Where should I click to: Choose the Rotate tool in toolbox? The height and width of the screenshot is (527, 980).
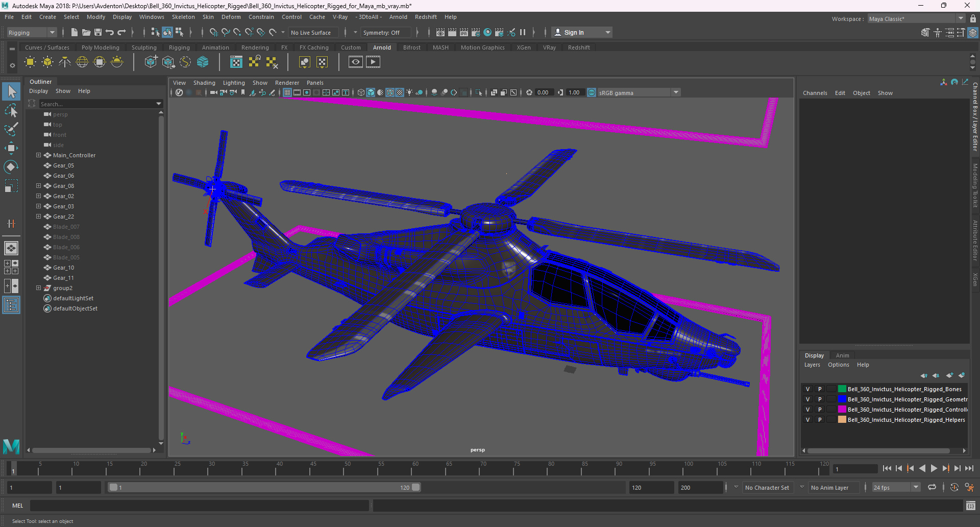tap(11, 167)
